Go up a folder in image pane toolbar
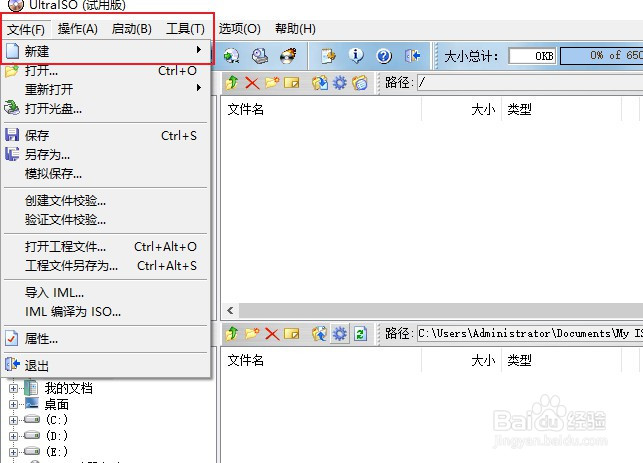Image resolution: width=643 pixels, height=463 pixels. pos(232,83)
